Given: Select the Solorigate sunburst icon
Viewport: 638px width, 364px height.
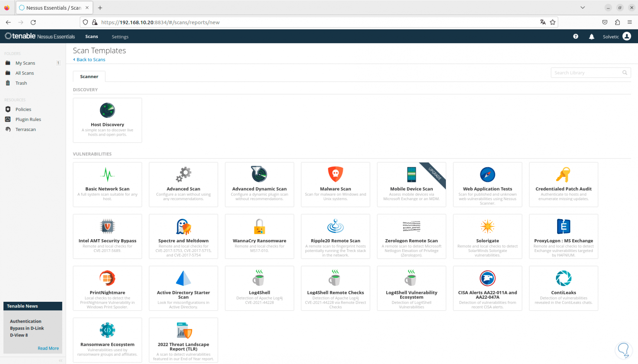Looking at the screenshot, I should [488, 226].
